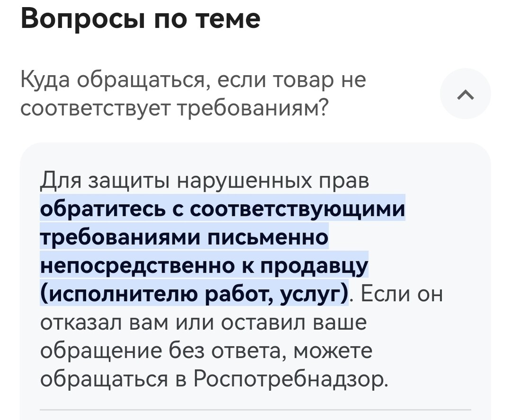
Task: Click the question "Куда обращаться, если товар не"
Action: pyautogui.click(x=193, y=80)
